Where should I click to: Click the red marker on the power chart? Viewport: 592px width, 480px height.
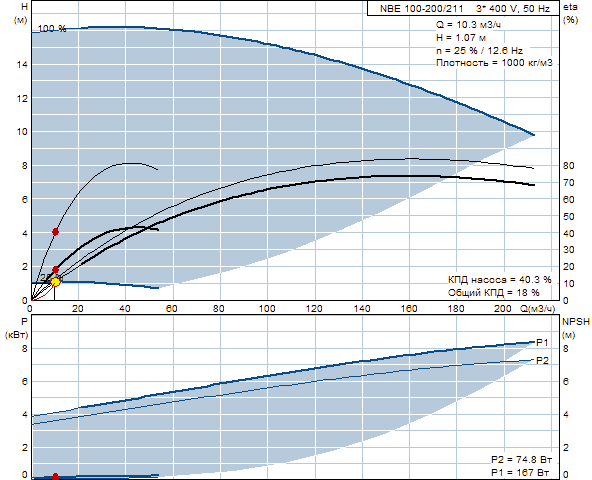tap(56, 476)
